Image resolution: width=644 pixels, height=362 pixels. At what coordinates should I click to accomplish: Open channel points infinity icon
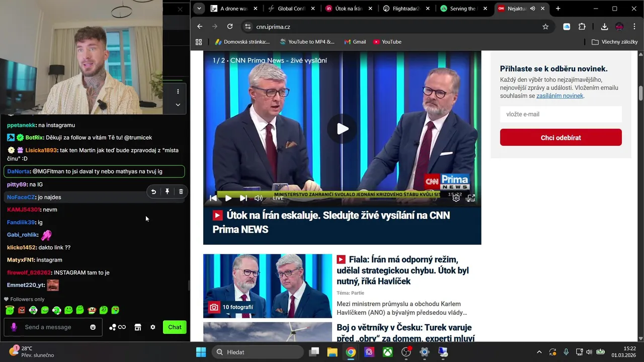[x=117, y=327]
